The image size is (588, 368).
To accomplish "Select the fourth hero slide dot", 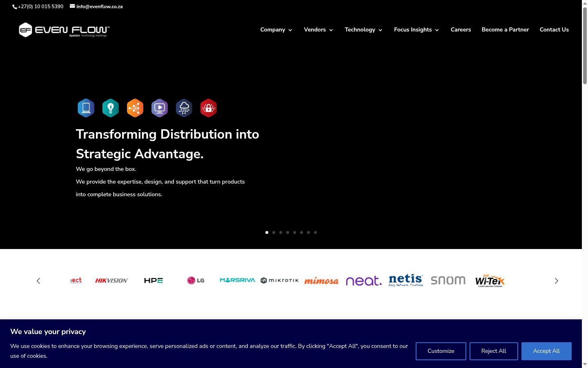I will (x=287, y=232).
